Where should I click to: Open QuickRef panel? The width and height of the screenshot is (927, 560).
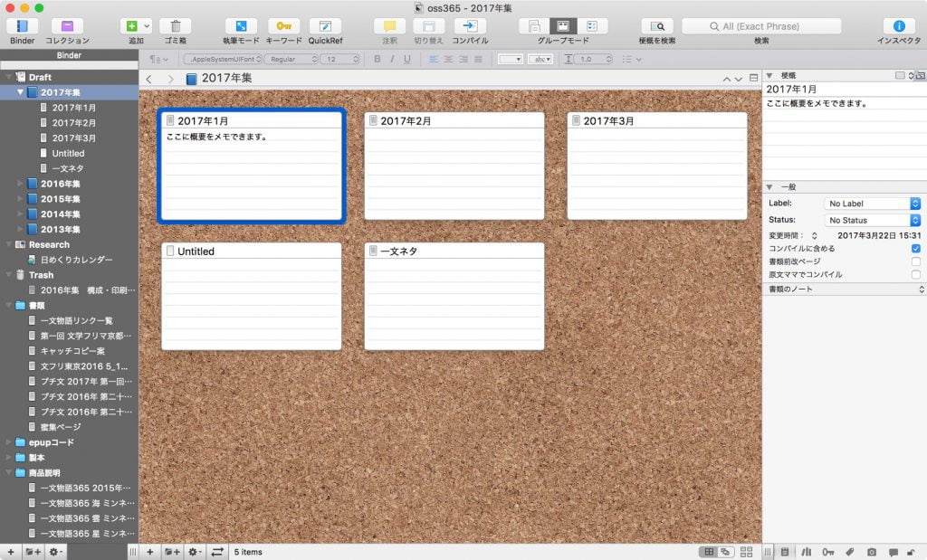point(325,26)
